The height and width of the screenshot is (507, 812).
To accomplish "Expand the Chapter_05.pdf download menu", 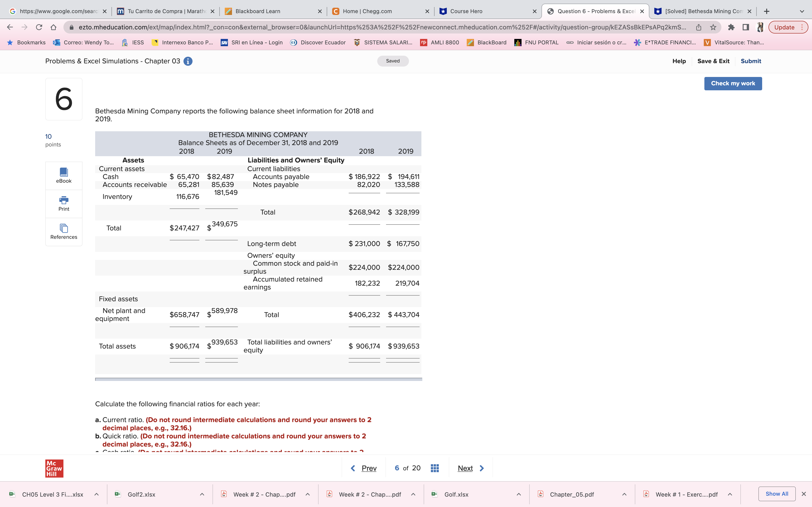I will 624,494.
